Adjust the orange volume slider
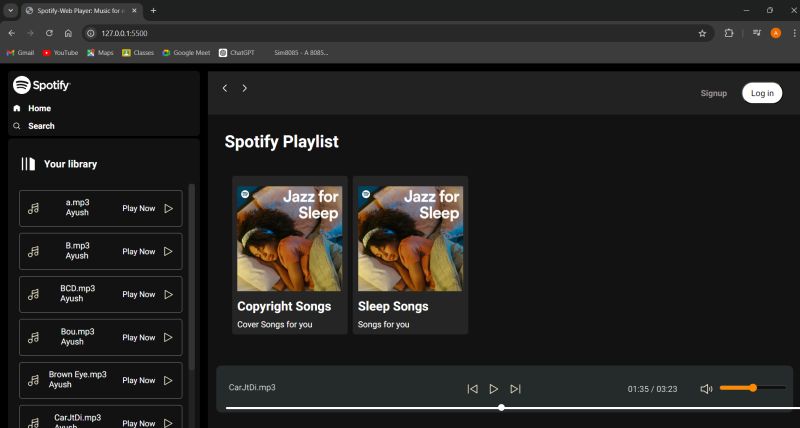Viewport: 800px width, 428px height. [752, 387]
